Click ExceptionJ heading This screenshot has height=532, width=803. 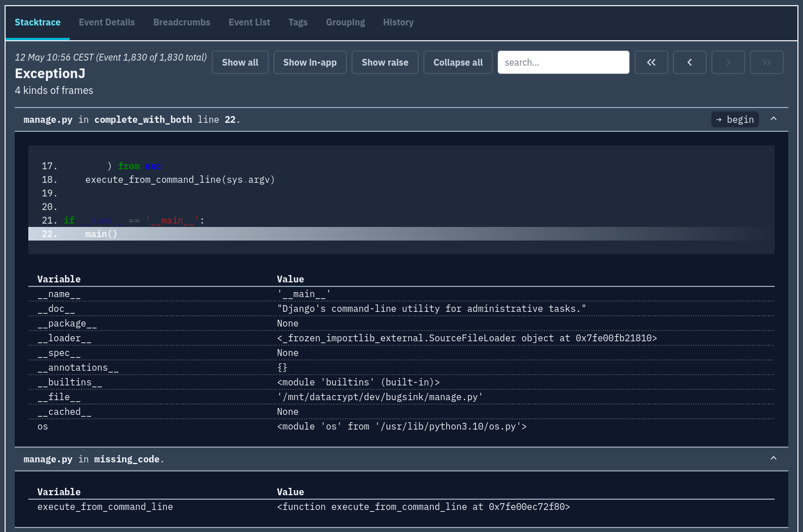[x=50, y=74]
